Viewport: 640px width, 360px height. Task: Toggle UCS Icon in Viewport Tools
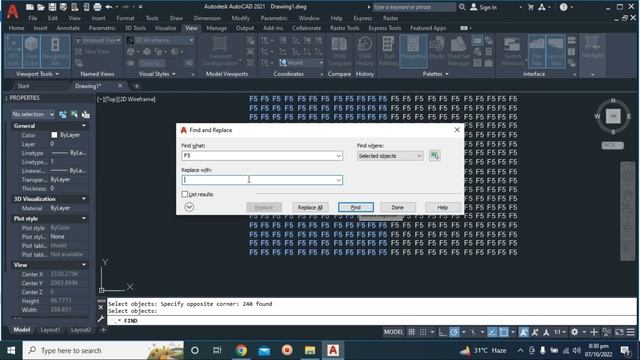click(x=13, y=51)
